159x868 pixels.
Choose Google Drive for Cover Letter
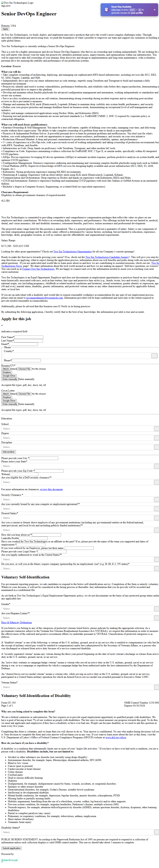[x=9, y=401]
